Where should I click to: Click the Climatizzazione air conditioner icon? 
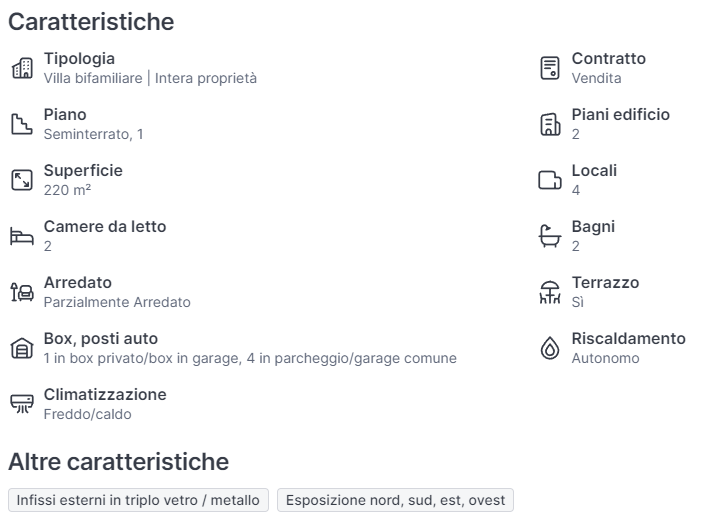point(21,404)
